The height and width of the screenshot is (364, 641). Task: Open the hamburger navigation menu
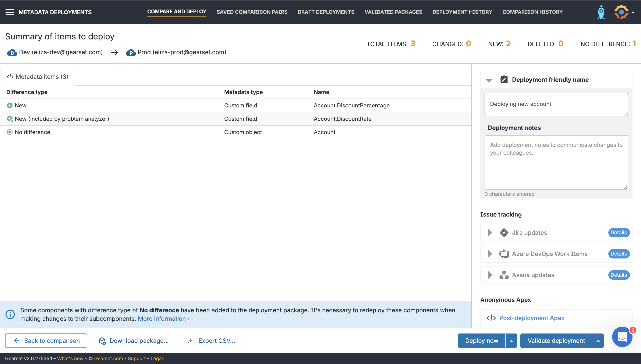click(10, 12)
